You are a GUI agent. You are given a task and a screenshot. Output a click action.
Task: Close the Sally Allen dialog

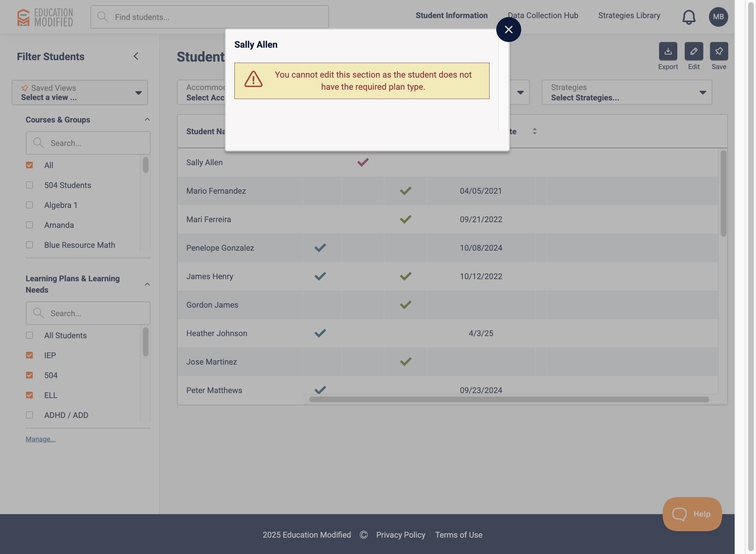(508, 30)
